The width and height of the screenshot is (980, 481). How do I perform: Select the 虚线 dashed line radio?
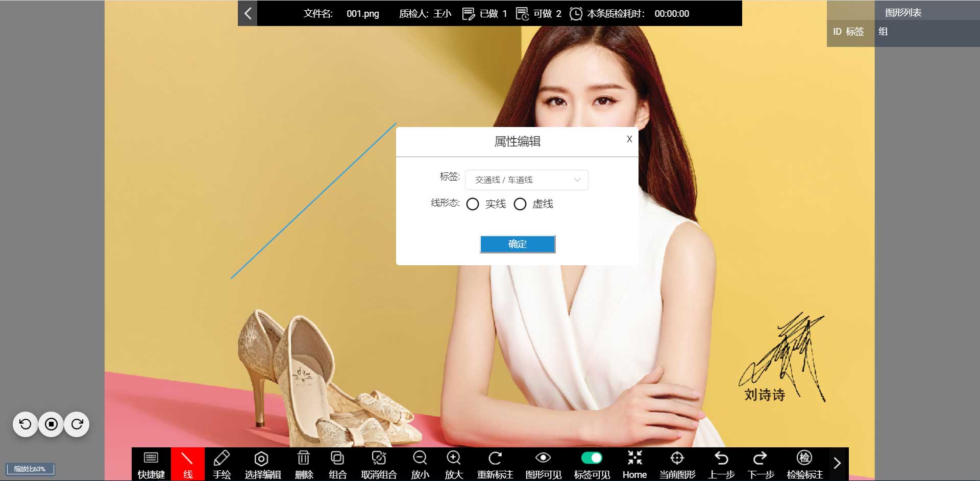(520, 204)
